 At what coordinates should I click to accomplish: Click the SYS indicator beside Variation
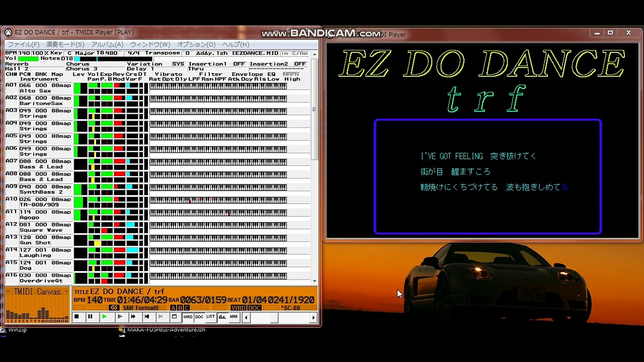[178, 64]
